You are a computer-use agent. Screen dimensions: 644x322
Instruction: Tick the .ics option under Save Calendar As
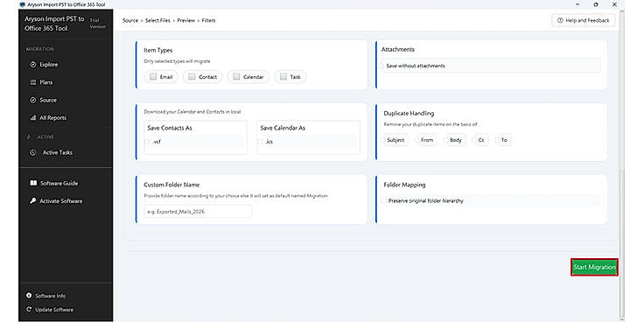tap(261, 142)
